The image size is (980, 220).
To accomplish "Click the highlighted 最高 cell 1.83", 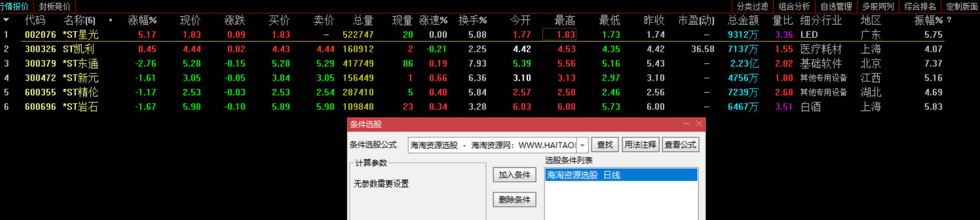I will [559, 35].
